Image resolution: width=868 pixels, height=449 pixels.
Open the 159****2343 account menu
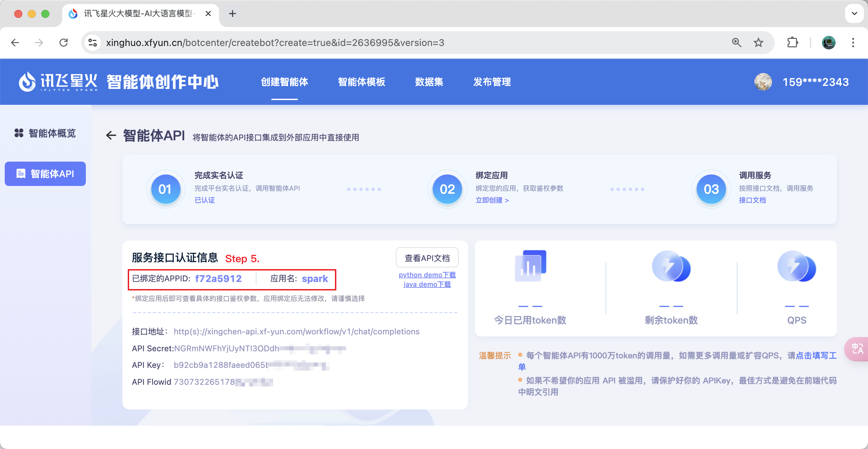(x=815, y=82)
